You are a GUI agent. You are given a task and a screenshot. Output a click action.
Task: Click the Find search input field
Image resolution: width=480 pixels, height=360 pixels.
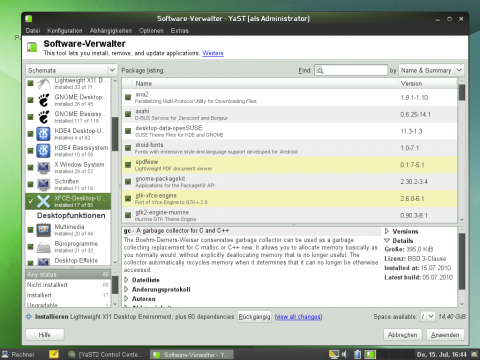tap(351, 70)
